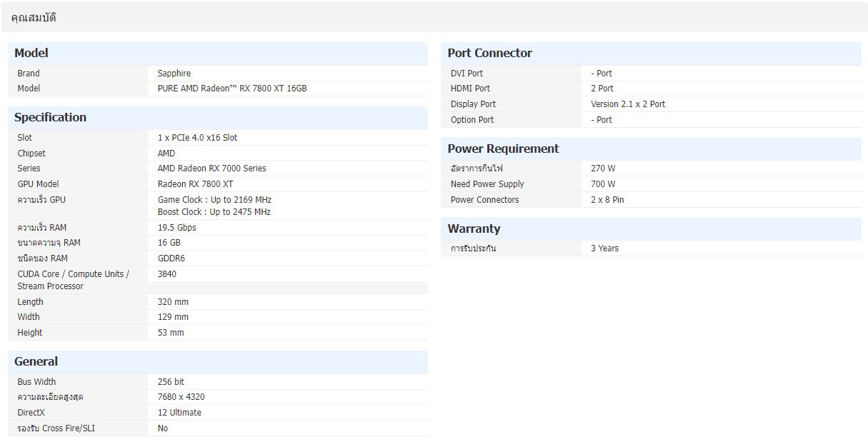Click the AMD Radeon RX 7000 Series value
The height and width of the screenshot is (442, 868).
211,169
